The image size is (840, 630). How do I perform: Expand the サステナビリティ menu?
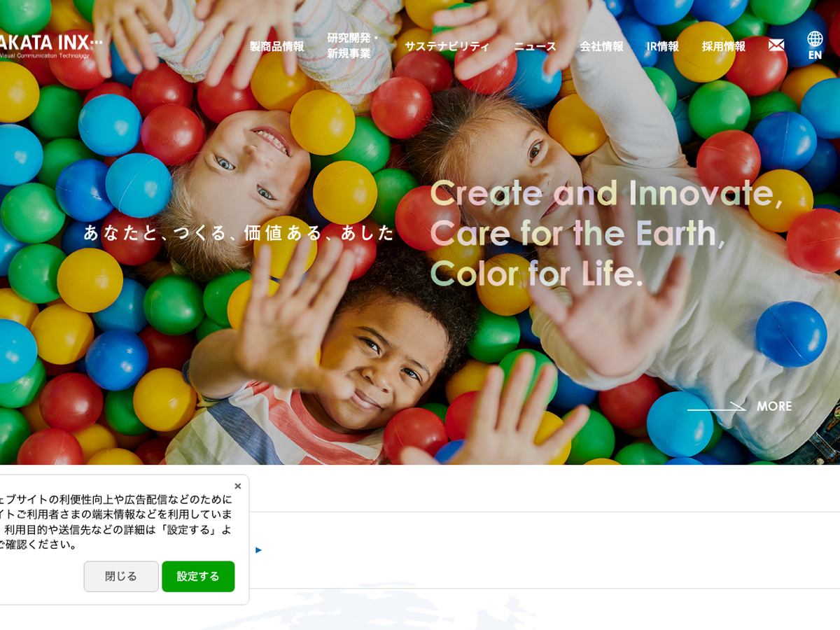(447, 46)
